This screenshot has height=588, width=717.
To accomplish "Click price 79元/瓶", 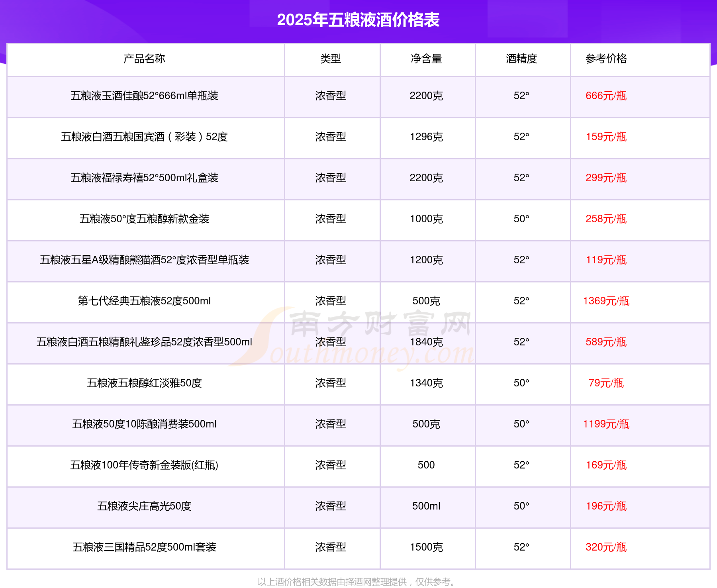I will coord(606,383).
